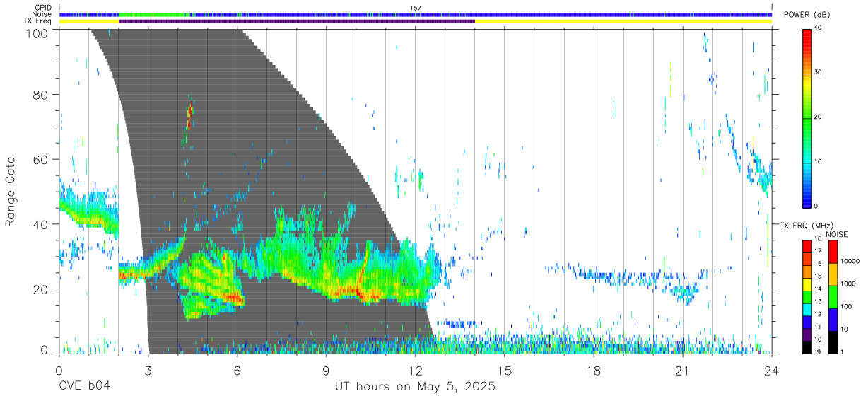
Task: Click the Noise row label beside the top strip
Action: pos(42,14)
